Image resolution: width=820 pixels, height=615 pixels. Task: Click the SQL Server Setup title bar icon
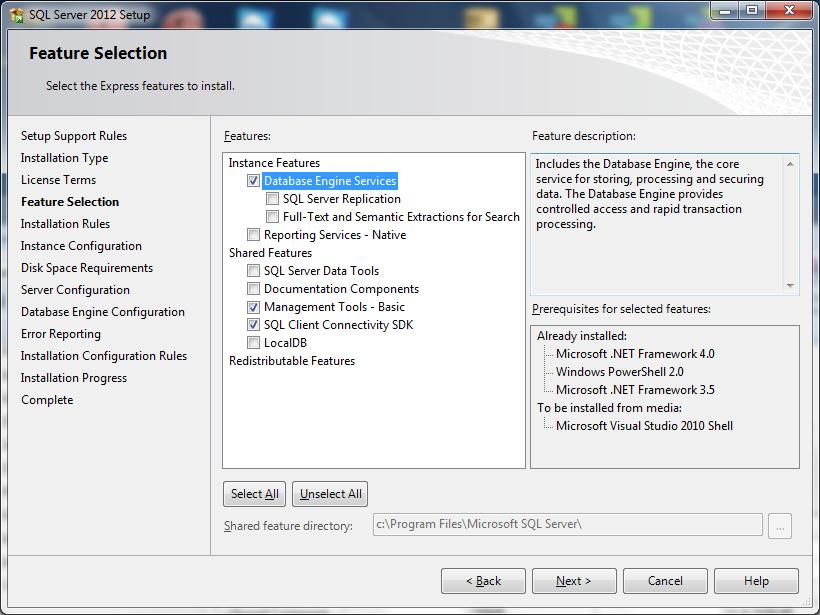click(x=16, y=15)
